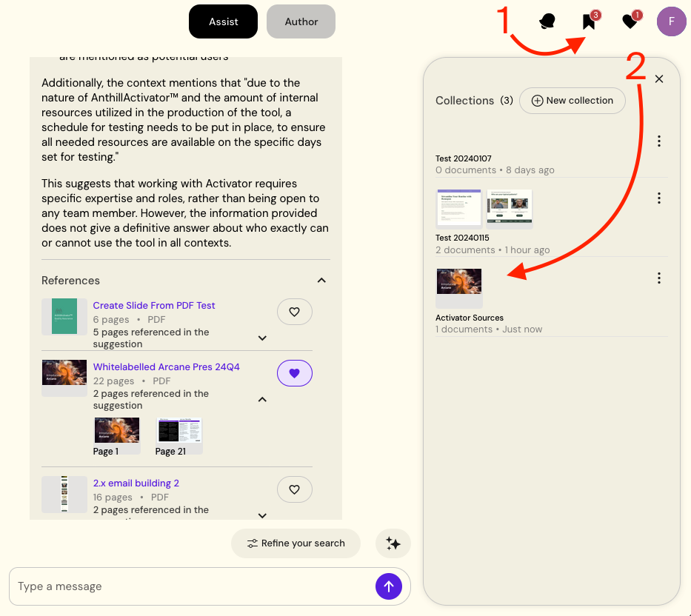Send message with purple arrow button
691x616 pixels.
(x=389, y=586)
